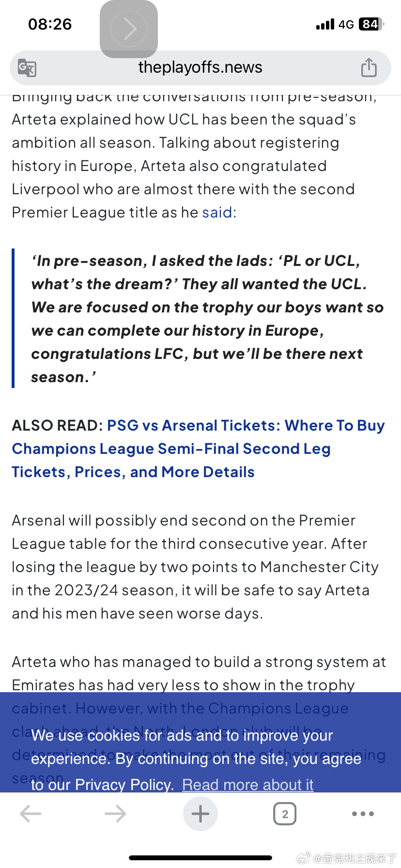Image resolution: width=401 pixels, height=868 pixels.
Task: Tap the back arrow in bottom toolbar
Action: (31, 814)
